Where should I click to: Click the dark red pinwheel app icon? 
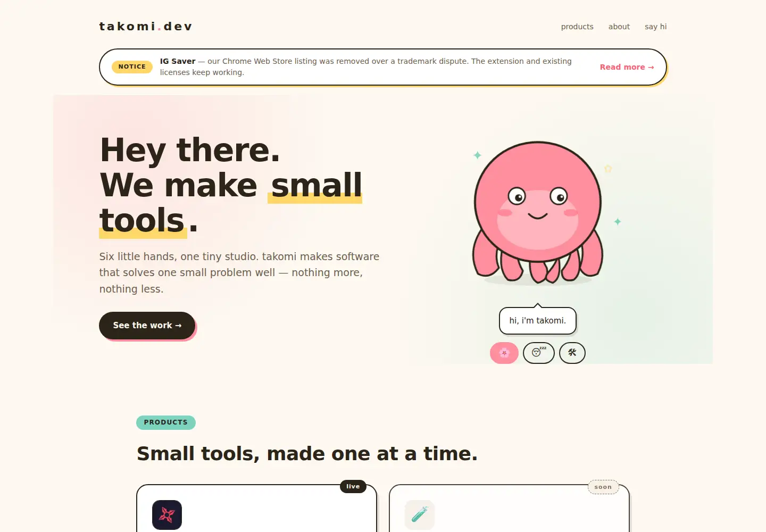point(167,515)
